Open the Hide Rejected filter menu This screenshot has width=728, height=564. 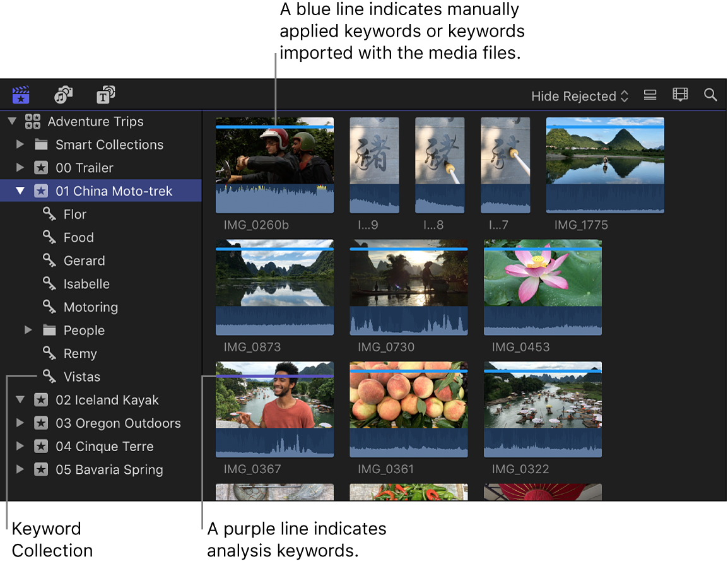pyautogui.click(x=578, y=96)
